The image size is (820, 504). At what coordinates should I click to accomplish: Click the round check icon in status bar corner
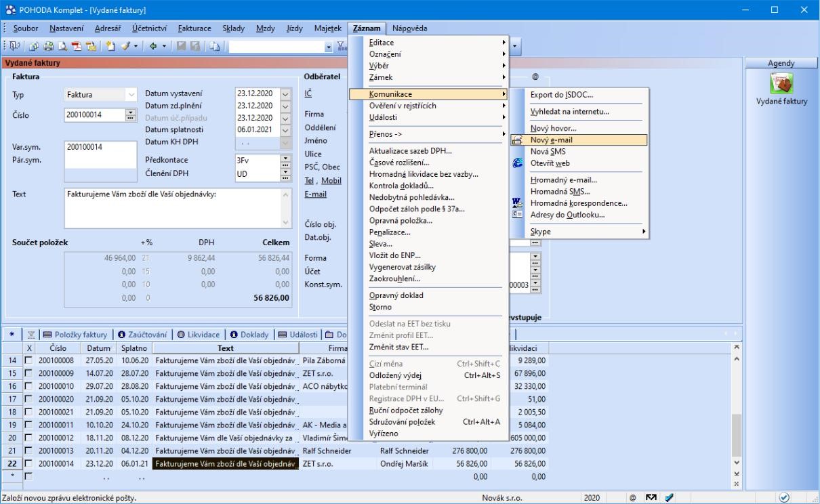click(x=784, y=498)
